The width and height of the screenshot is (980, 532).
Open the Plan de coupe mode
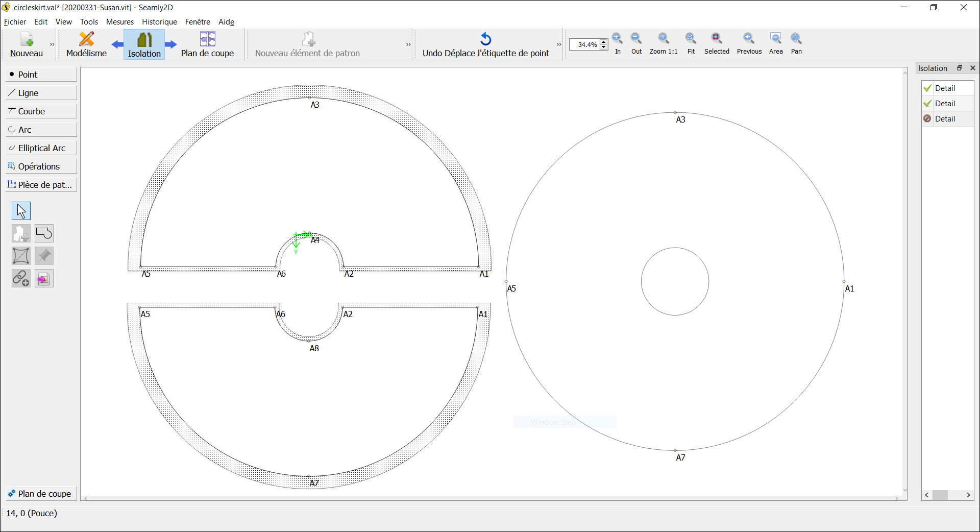click(207, 44)
